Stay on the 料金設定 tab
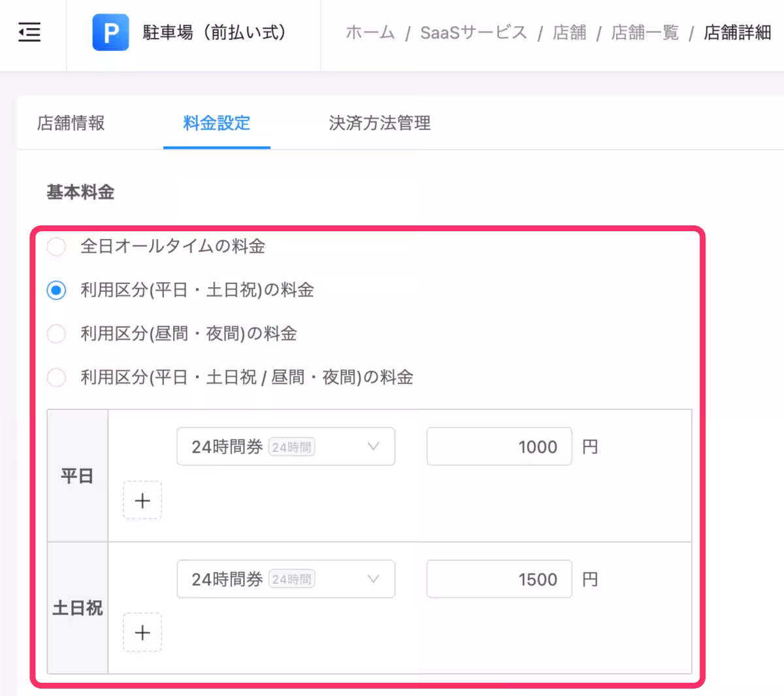The height and width of the screenshot is (696, 784). point(216,123)
